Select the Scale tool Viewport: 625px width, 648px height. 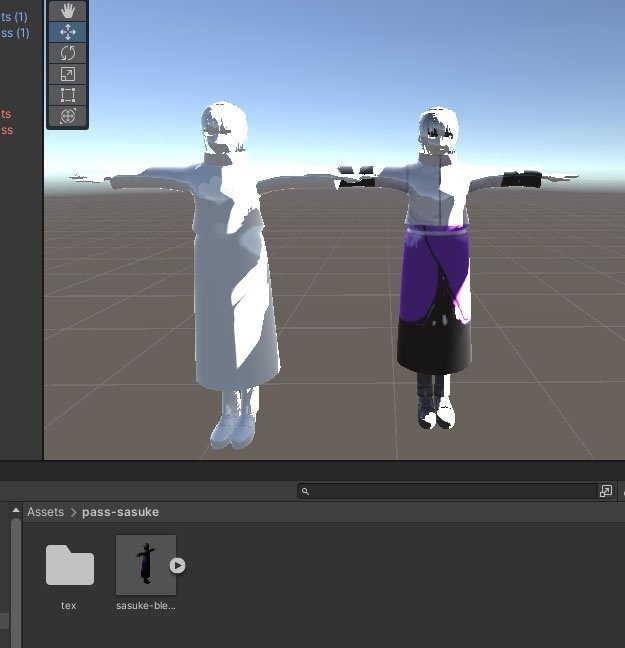(x=67, y=74)
